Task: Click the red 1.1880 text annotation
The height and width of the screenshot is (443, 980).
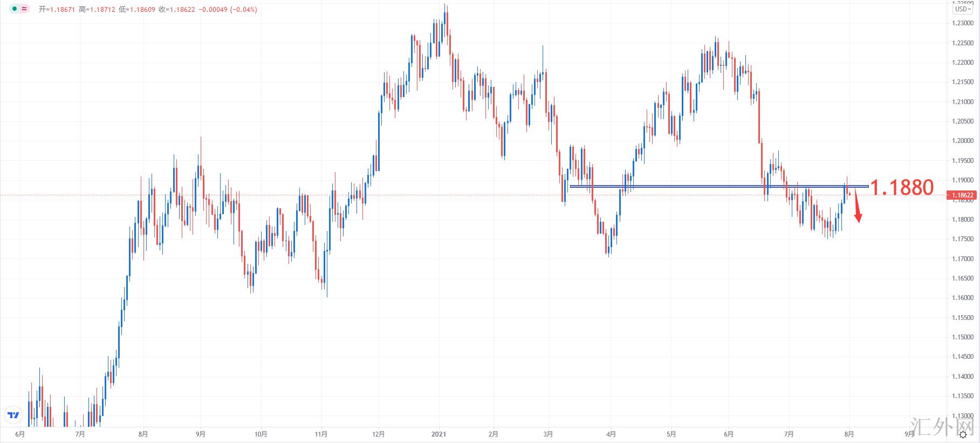Action: pyautogui.click(x=902, y=187)
